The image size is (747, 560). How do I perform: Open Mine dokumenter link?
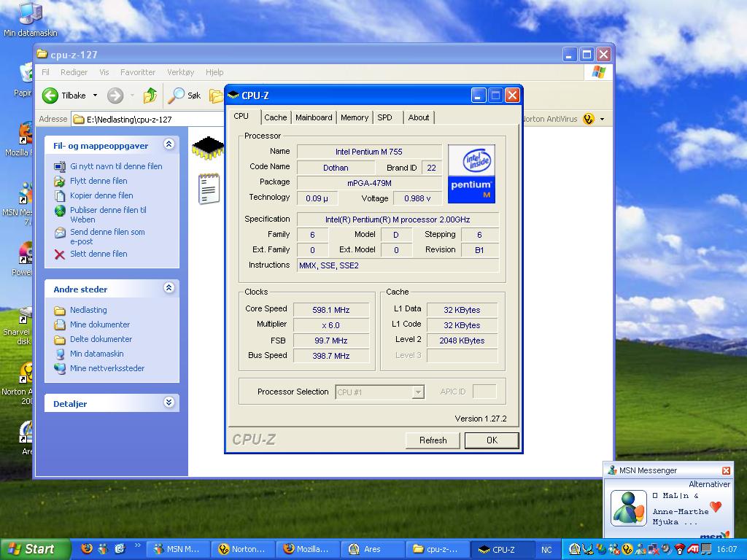(x=100, y=324)
